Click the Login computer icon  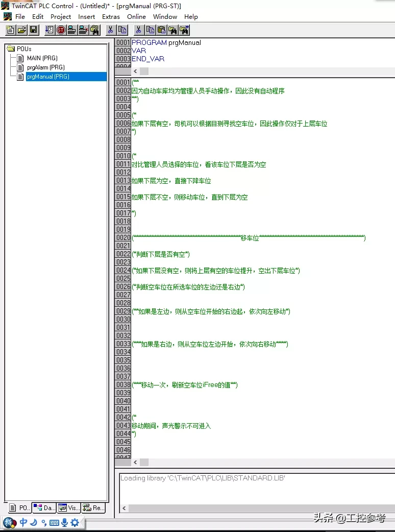(72, 30)
